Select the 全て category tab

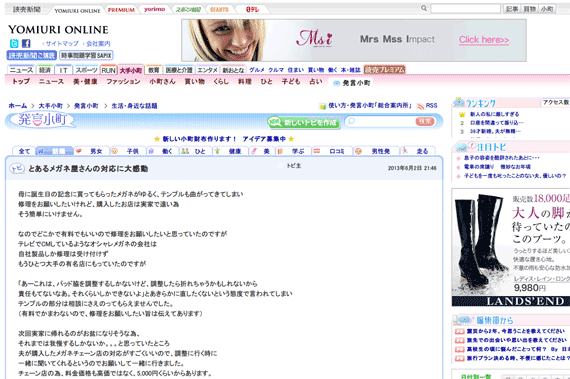coord(24,151)
